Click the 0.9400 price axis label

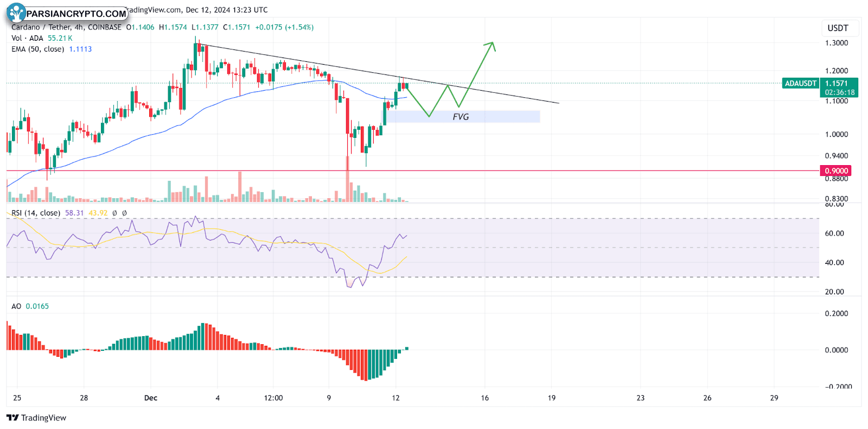[837, 156]
